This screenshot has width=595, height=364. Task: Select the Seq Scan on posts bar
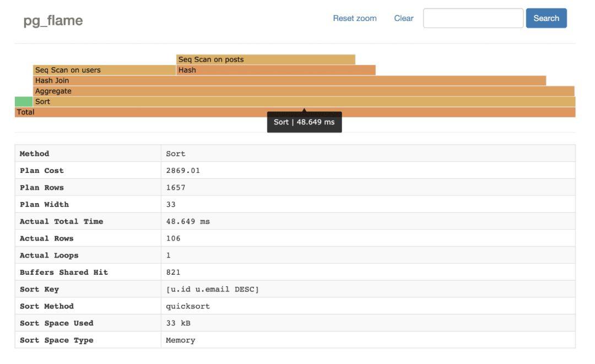[266, 59]
